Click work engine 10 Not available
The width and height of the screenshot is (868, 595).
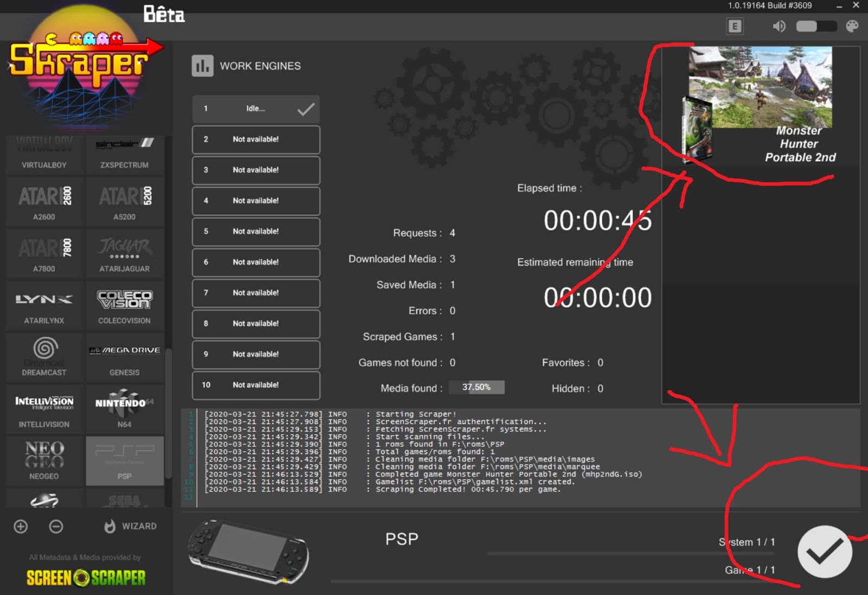tap(256, 385)
